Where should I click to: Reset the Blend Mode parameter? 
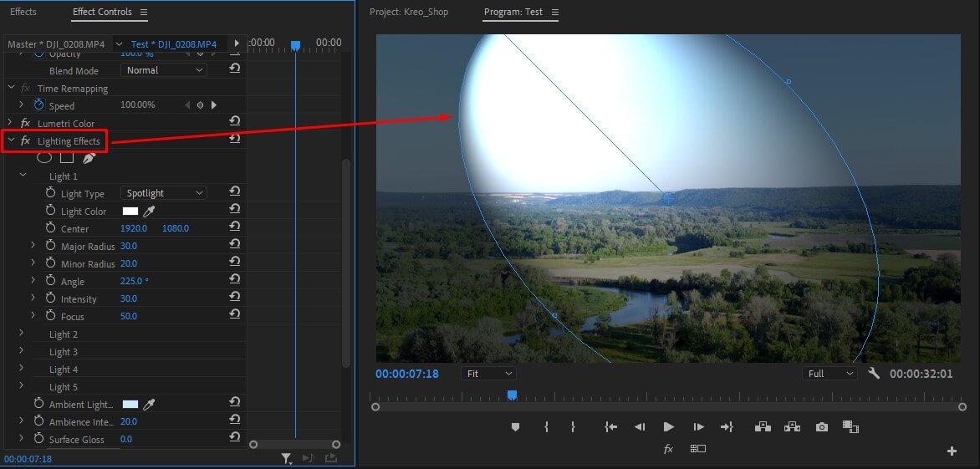235,69
